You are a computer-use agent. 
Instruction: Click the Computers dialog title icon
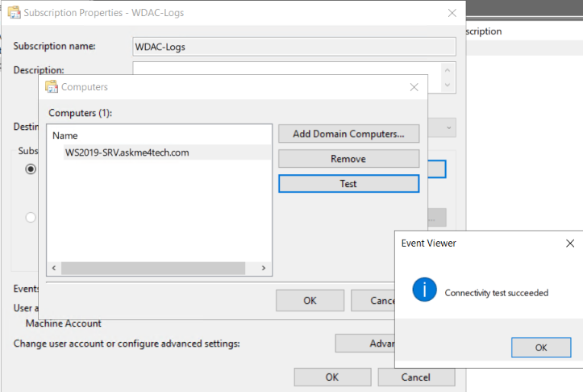point(52,87)
